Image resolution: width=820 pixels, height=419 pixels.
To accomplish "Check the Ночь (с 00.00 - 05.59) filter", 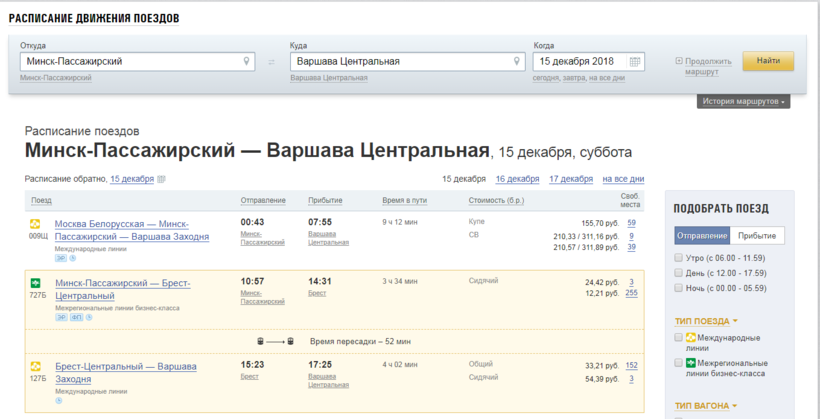I will pyautogui.click(x=679, y=288).
